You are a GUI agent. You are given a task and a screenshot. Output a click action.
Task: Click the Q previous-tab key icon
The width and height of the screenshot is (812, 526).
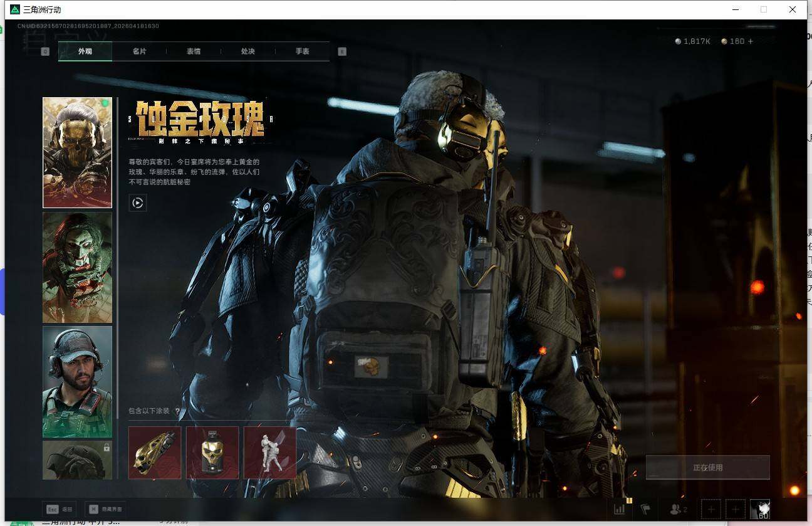coord(45,51)
